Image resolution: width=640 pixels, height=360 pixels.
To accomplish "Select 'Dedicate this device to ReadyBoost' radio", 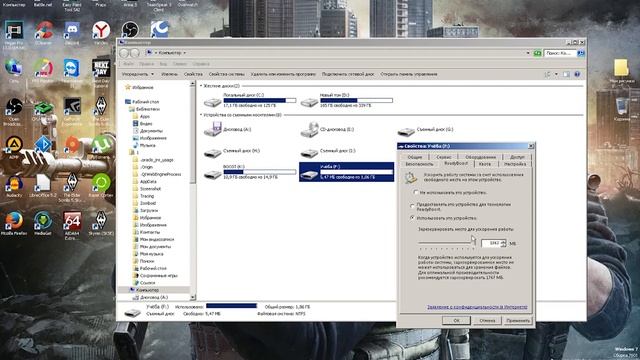I will (x=412, y=206).
